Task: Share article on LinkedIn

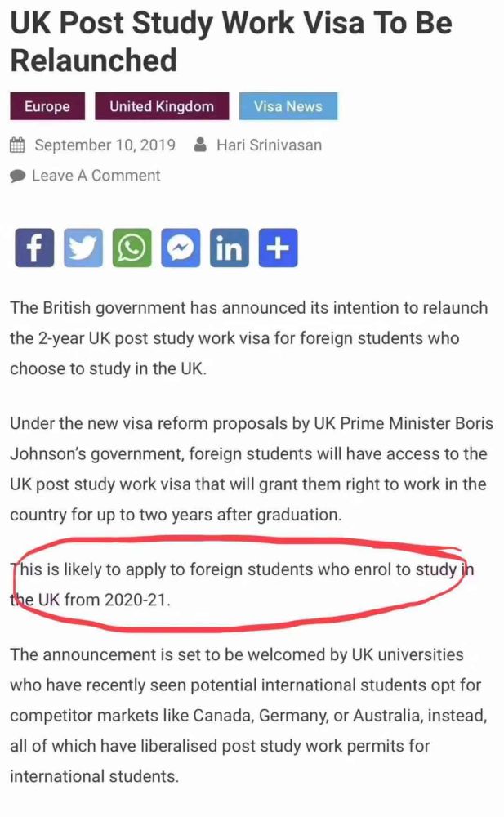Action: [230, 248]
